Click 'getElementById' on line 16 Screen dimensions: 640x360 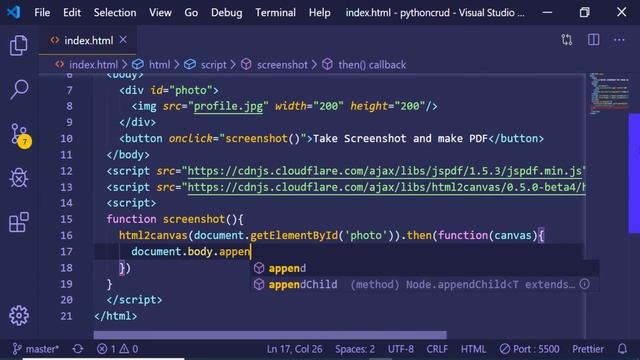[294, 236]
